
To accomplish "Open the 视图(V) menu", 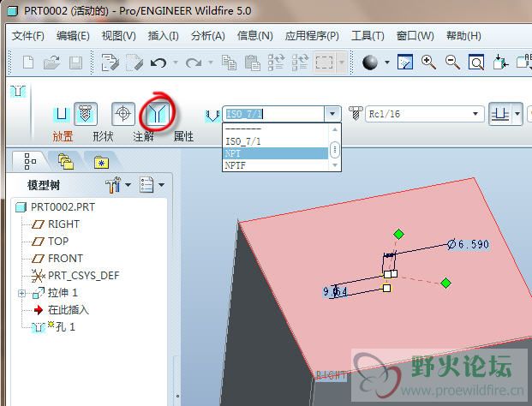I will [x=119, y=36].
